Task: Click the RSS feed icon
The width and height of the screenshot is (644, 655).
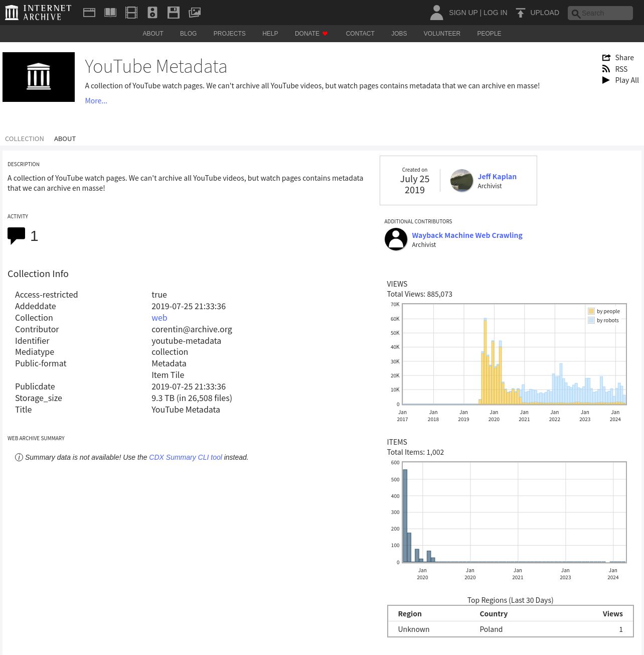Action: pos(606,69)
